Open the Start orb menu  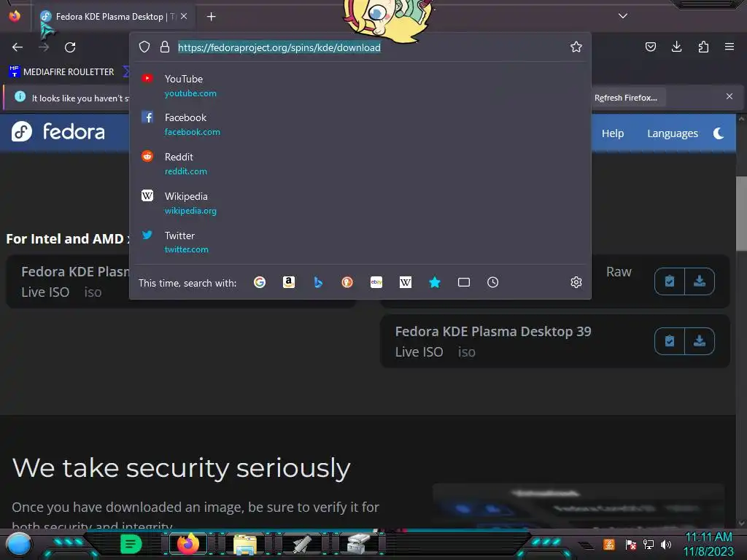tap(19, 544)
